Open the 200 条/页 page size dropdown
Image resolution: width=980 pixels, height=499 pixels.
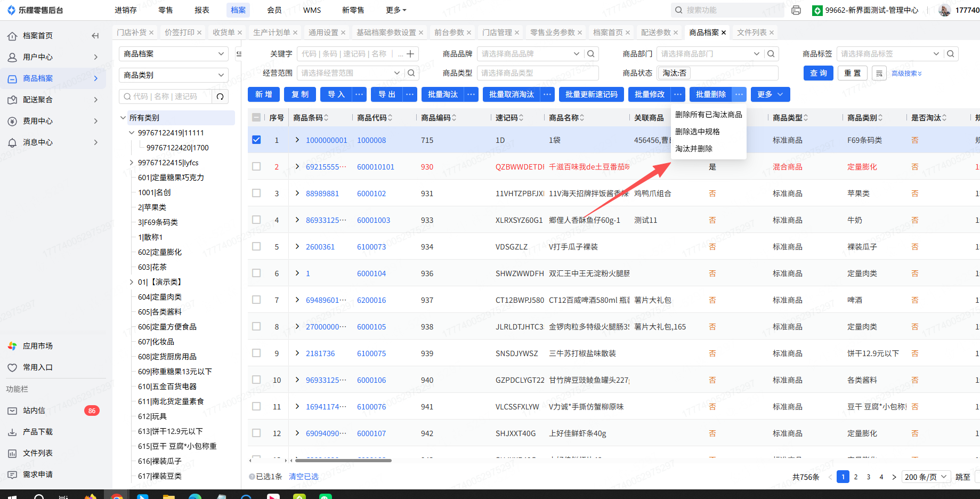[x=926, y=477]
